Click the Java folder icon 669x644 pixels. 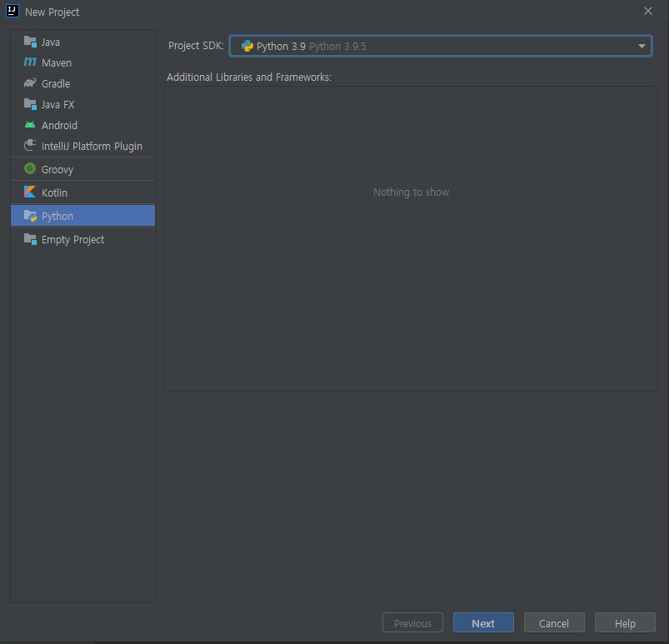pyautogui.click(x=30, y=42)
